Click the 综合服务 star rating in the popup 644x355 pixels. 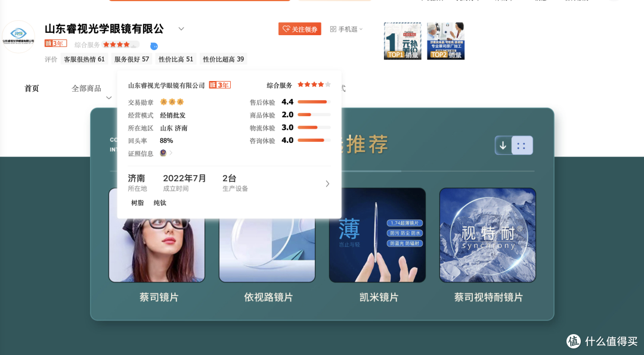[x=314, y=85]
